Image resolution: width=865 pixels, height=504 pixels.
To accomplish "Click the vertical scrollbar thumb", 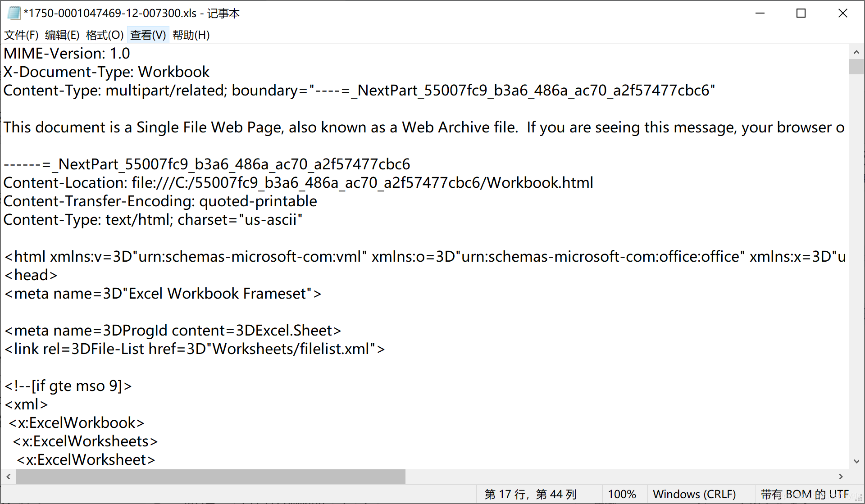I will point(856,67).
